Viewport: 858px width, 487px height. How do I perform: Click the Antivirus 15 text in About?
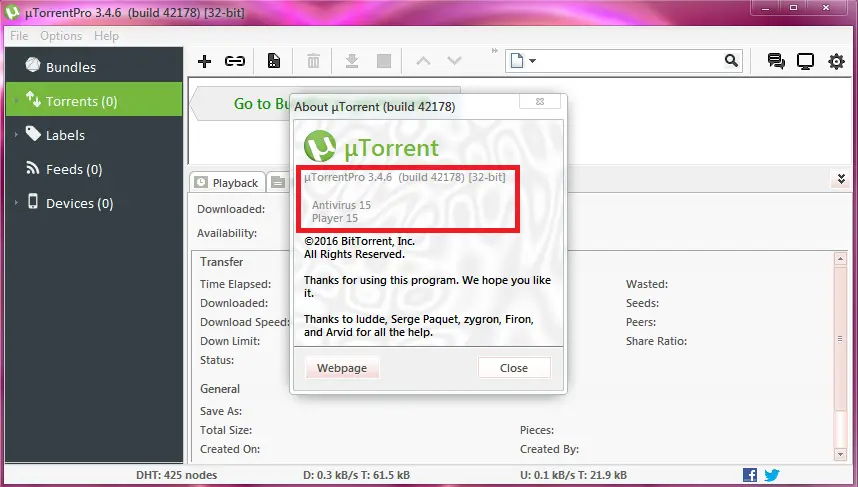point(341,205)
